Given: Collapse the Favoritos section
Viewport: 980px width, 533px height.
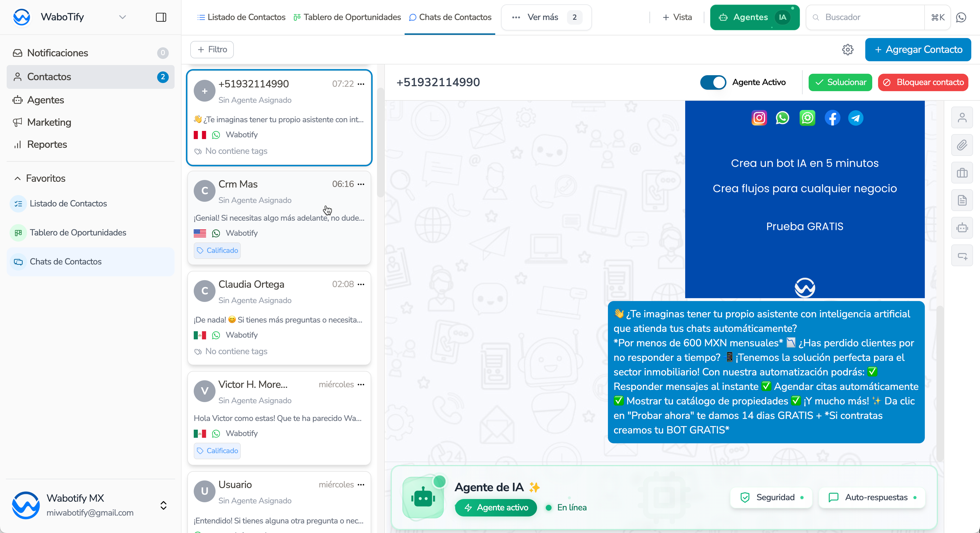Looking at the screenshot, I should (x=17, y=178).
